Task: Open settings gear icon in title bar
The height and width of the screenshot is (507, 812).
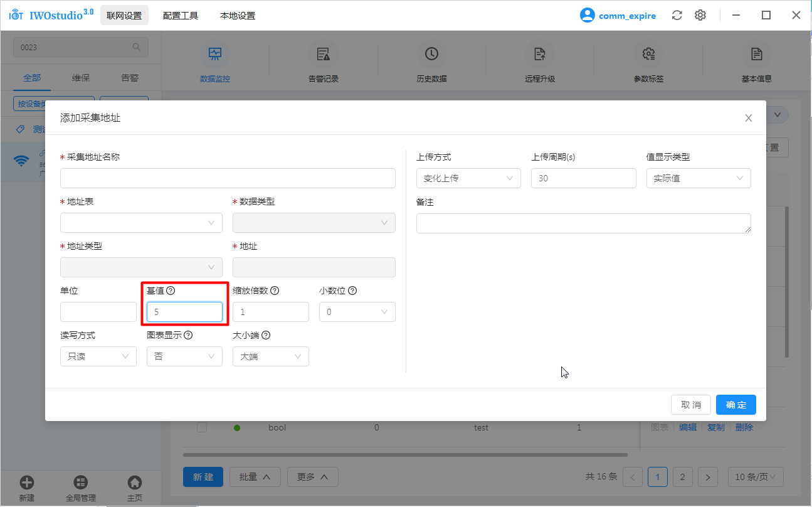Action: pos(700,16)
